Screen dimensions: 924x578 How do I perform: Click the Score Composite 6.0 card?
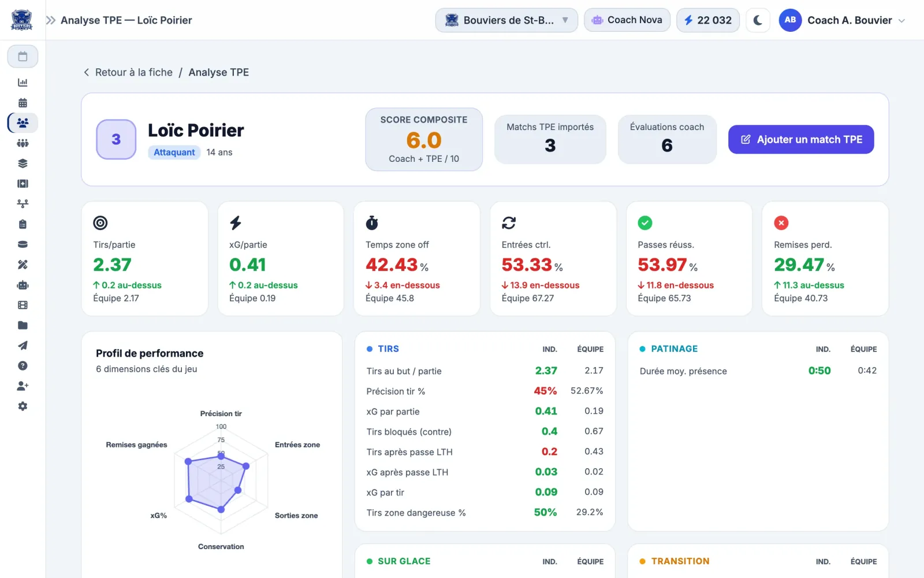tap(424, 139)
